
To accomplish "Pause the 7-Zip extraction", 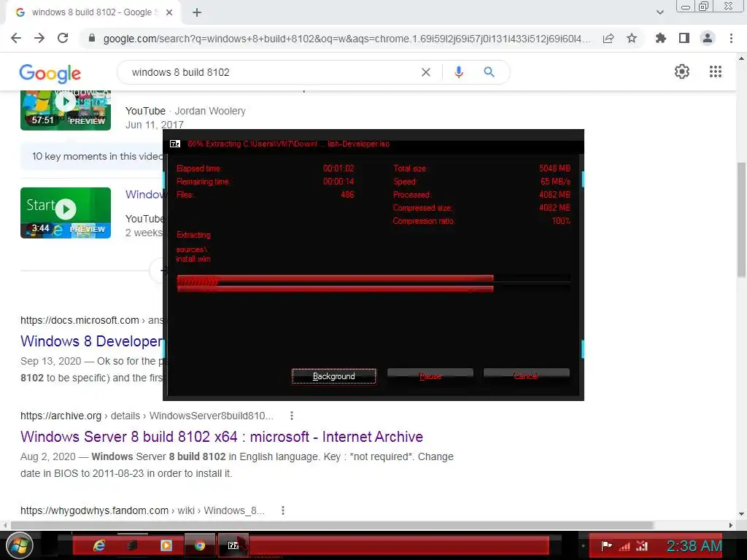I will point(430,376).
